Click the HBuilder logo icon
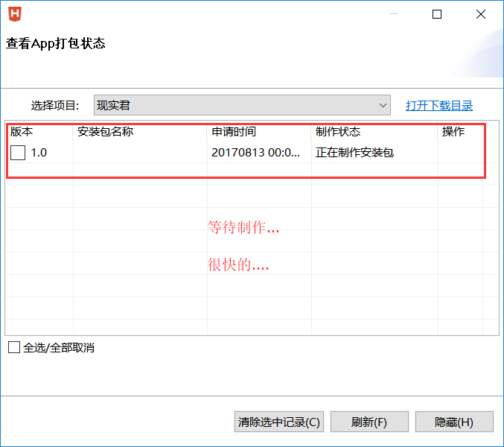 [15, 14]
